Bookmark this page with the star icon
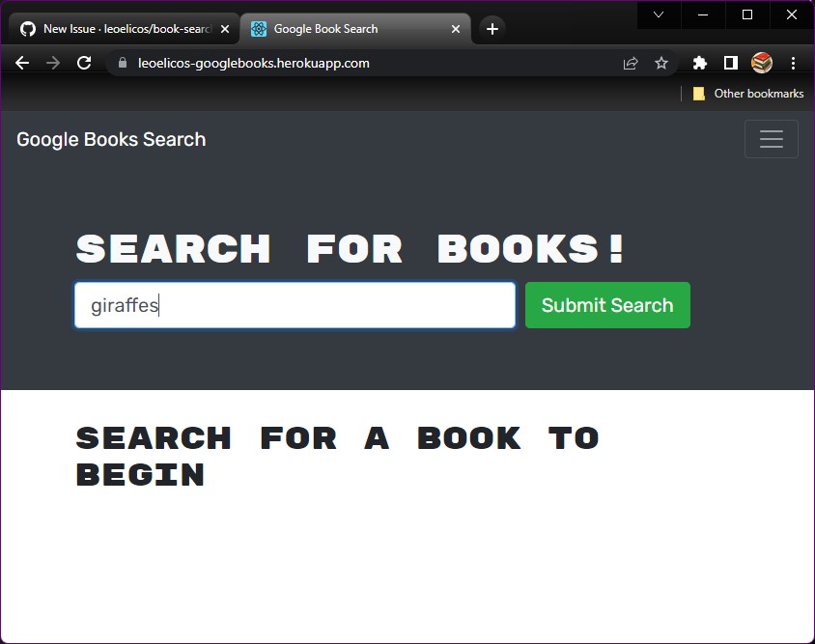 (661, 64)
